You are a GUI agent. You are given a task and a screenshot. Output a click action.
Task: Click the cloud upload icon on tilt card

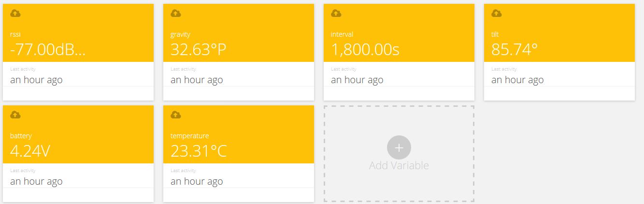point(497,14)
